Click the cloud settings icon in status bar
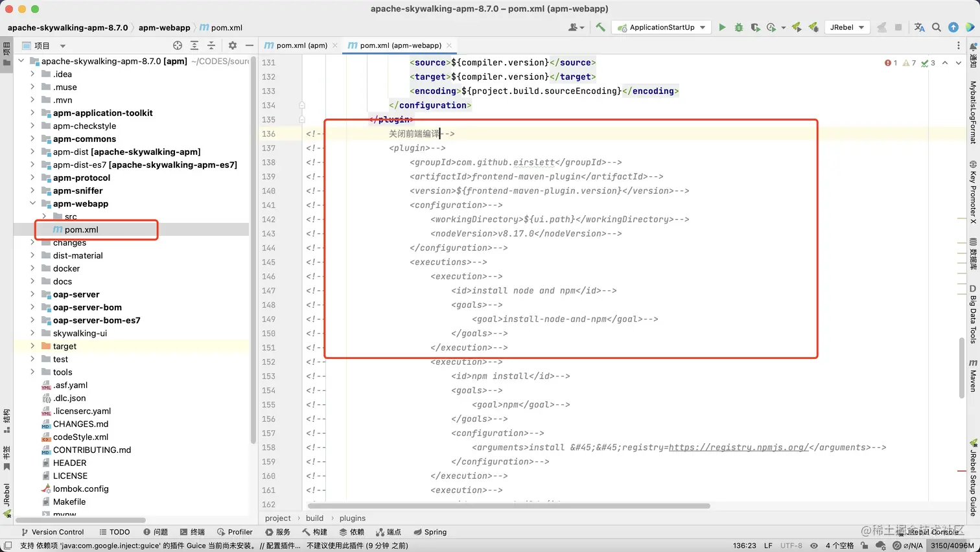Viewport: 980px width, 552px height. [880, 546]
